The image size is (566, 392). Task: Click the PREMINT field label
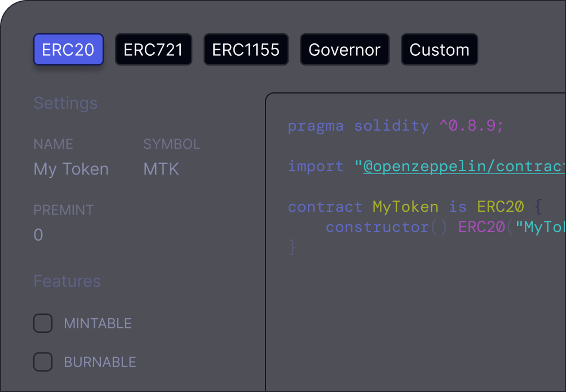[64, 210]
